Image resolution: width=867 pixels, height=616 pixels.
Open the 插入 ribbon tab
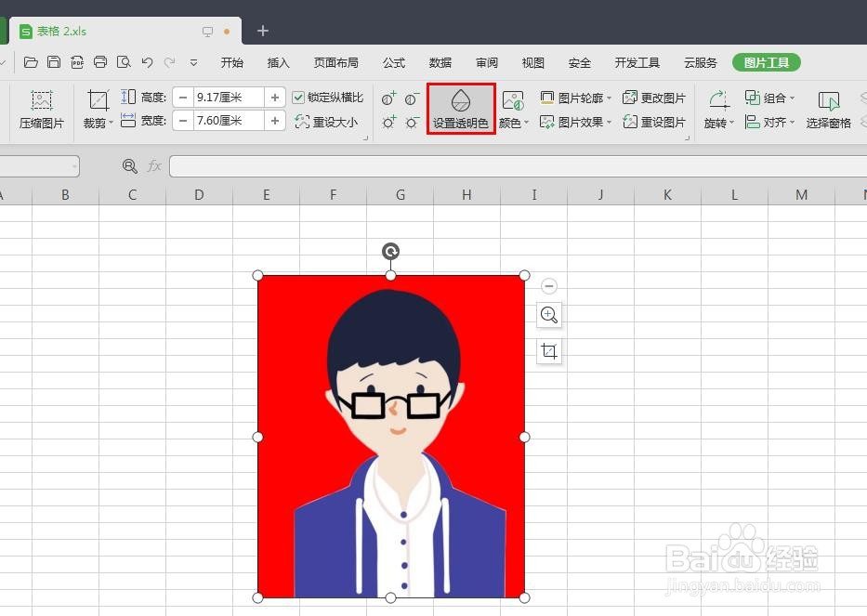278,63
